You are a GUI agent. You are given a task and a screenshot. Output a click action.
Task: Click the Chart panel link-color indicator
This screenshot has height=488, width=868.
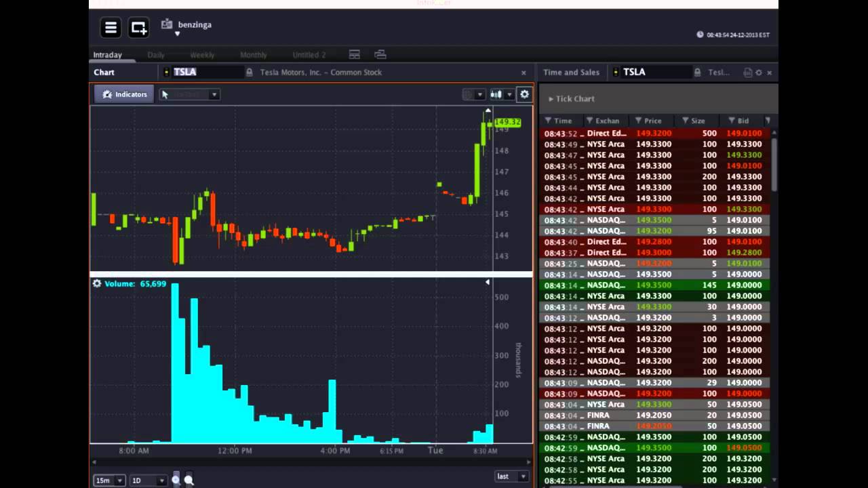[x=167, y=72]
